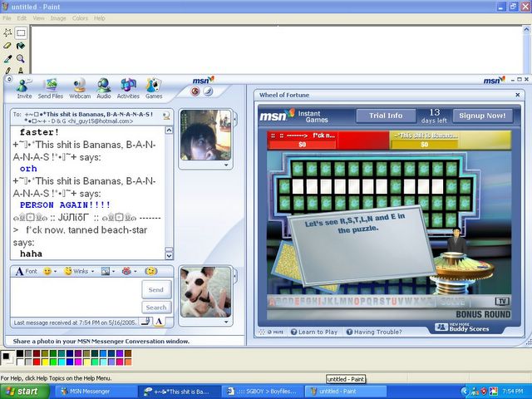Screen dimensions: 532x399
Task: Pick the Pick Color eyedropper tool
Action: click(7, 58)
